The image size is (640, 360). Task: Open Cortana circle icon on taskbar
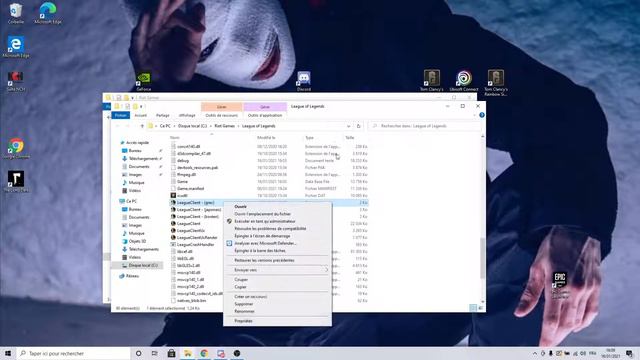click(138, 353)
